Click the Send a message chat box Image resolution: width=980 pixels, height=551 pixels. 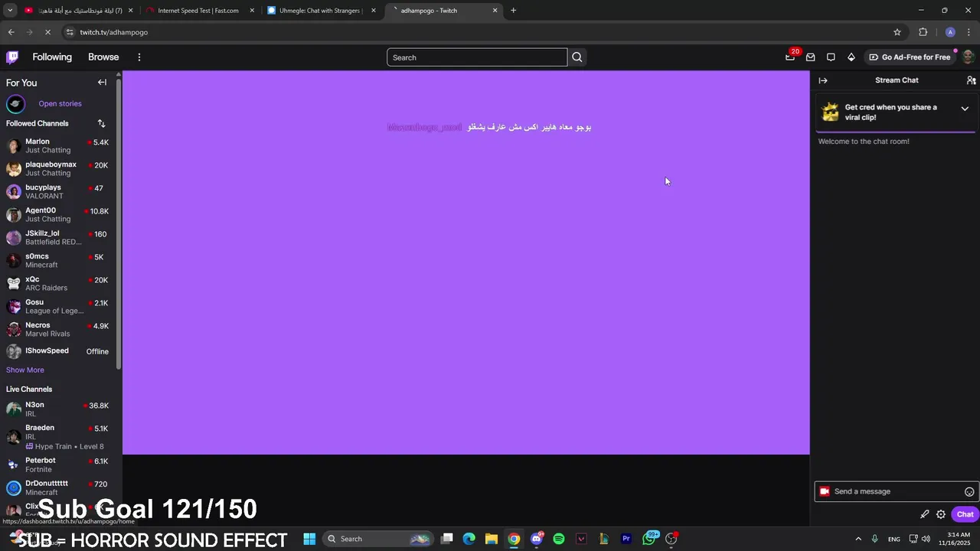(x=897, y=491)
